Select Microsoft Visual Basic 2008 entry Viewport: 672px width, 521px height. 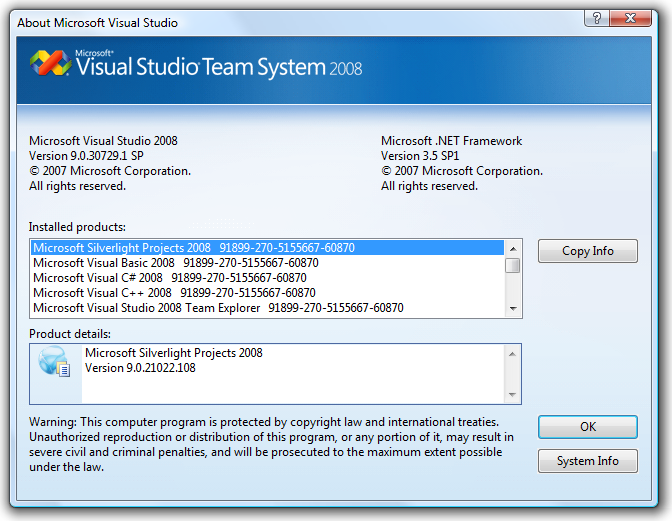click(267, 263)
